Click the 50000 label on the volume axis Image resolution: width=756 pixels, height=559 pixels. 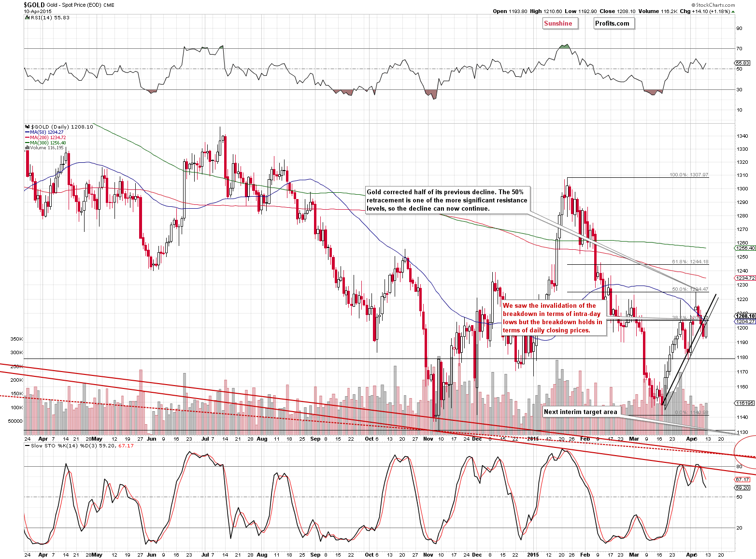point(15,421)
